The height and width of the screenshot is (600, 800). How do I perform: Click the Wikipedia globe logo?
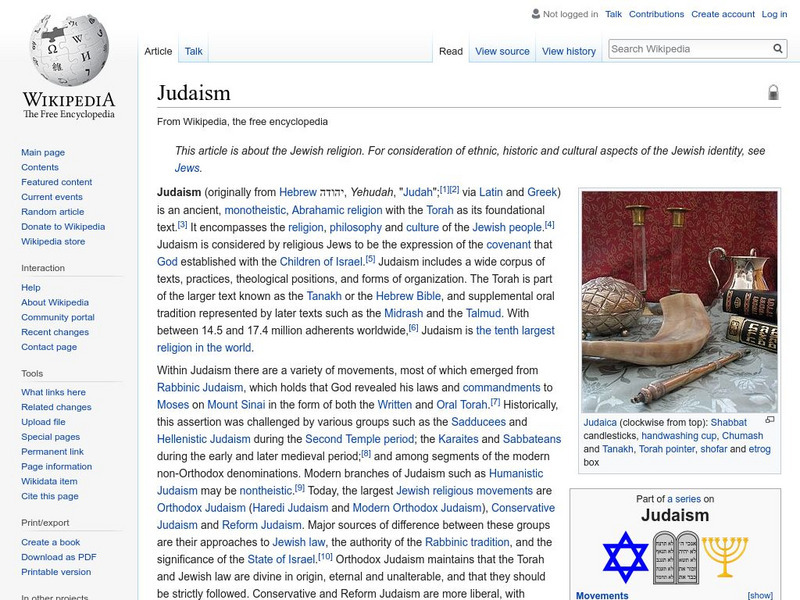(69, 50)
